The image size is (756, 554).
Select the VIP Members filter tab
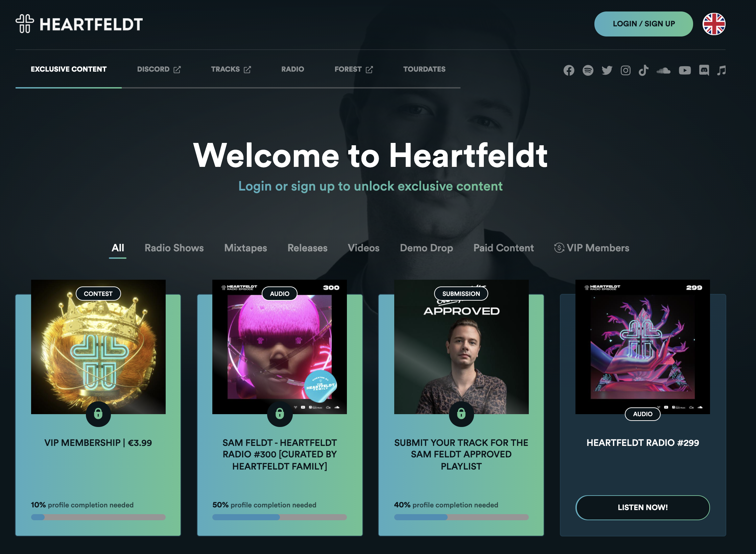(x=592, y=248)
